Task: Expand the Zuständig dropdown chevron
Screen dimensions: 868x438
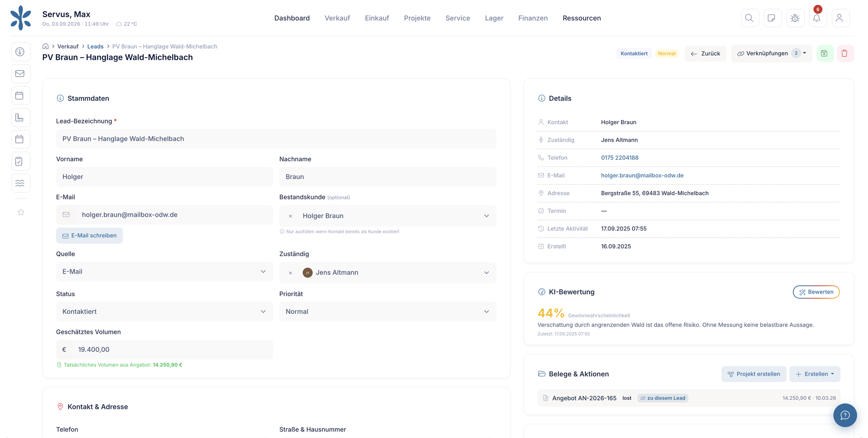Action: [x=487, y=273]
